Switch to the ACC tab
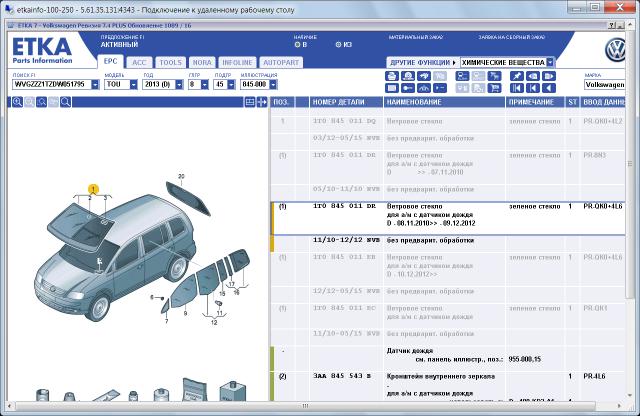640x416 pixels. (139, 62)
